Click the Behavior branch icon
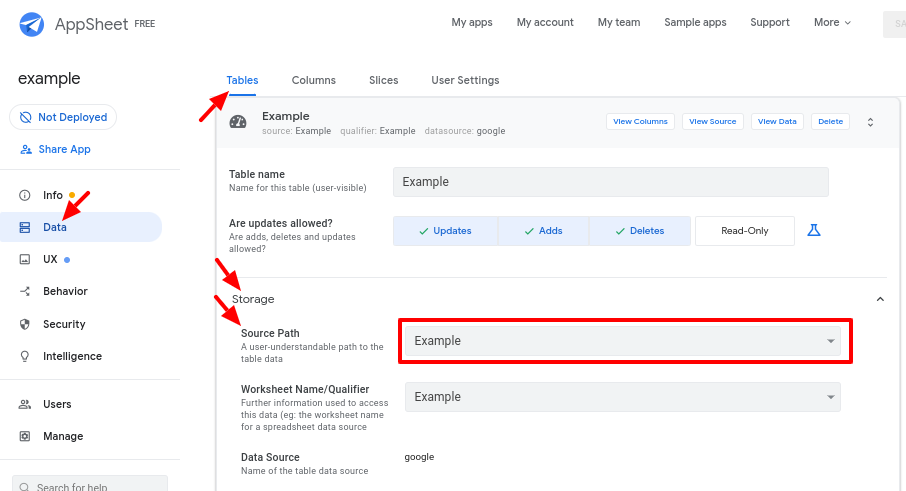 tap(25, 291)
